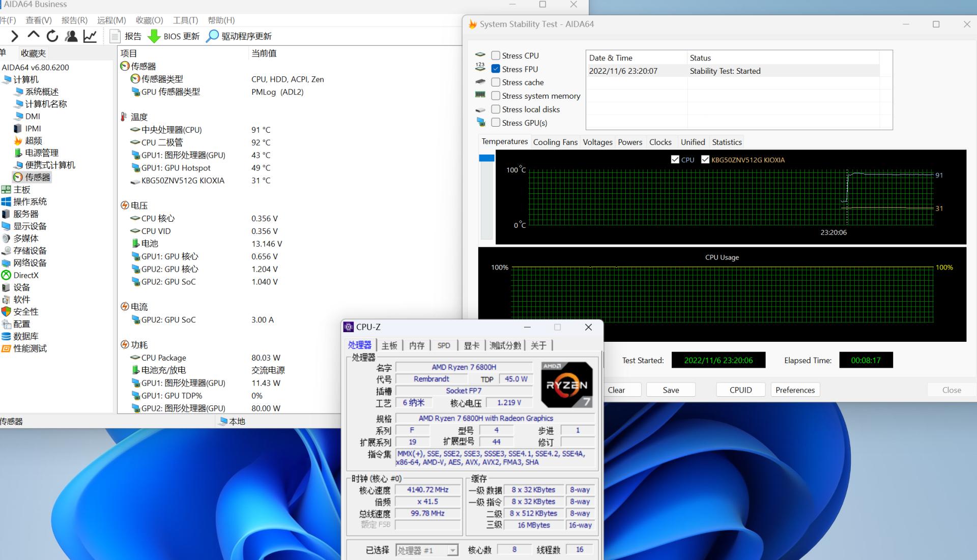Open the processor selection dropdown in CPU-Z
This screenshot has width=977, height=560.
(452, 550)
